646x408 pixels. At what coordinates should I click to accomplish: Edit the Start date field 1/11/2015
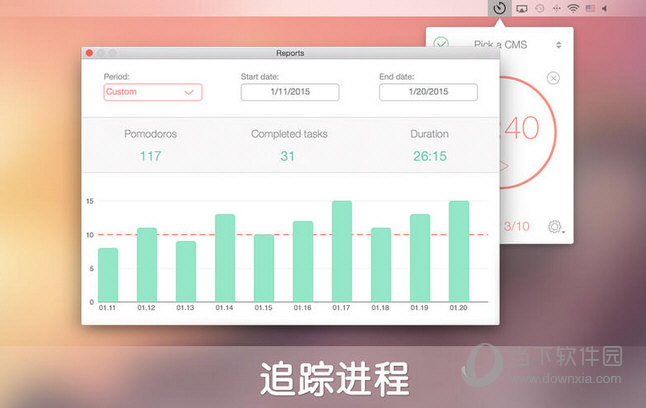(x=290, y=92)
